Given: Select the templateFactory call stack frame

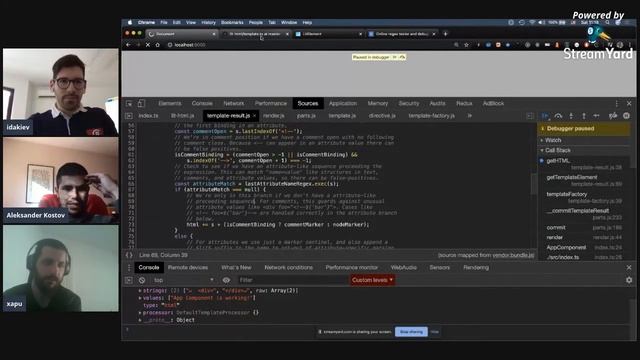Looking at the screenshot, I should [x=584, y=198].
